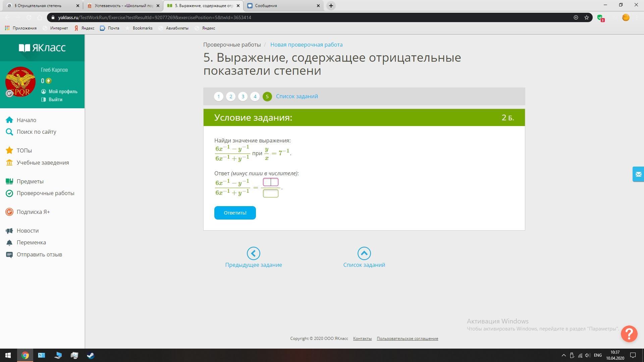Viewport: 644px width, 362px height.
Task: Bookmark page with the star icon
Action: [587, 17]
